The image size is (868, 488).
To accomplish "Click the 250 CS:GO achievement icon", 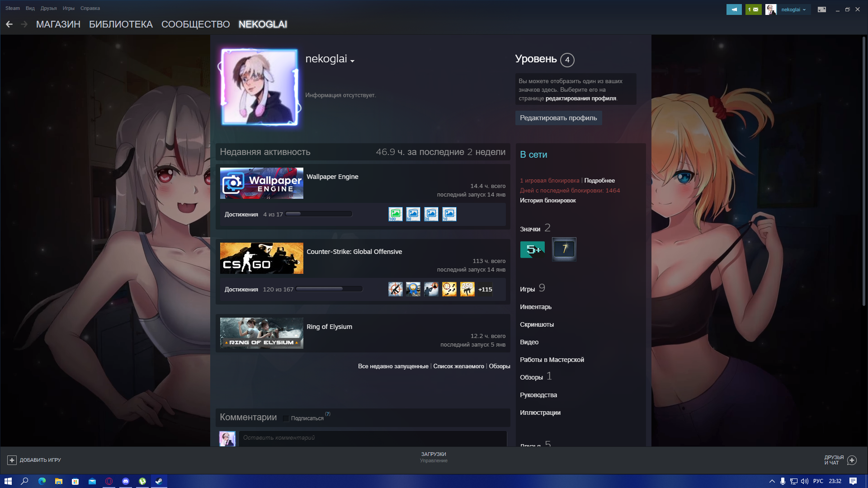I will pos(467,289).
